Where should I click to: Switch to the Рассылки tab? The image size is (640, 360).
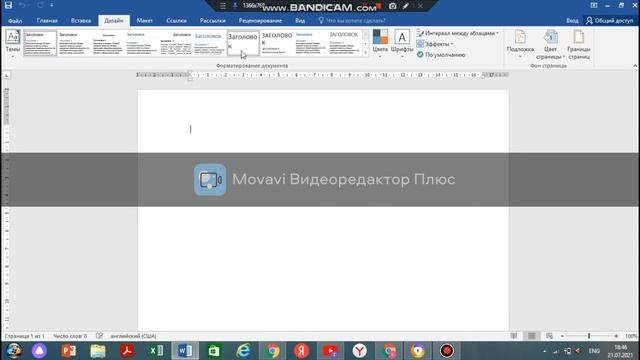[x=213, y=20]
